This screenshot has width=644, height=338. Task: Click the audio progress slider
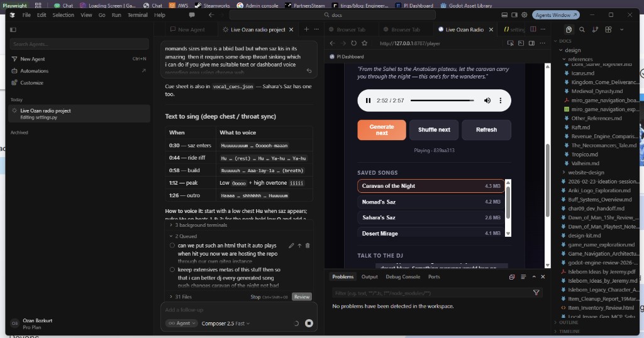click(442, 101)
